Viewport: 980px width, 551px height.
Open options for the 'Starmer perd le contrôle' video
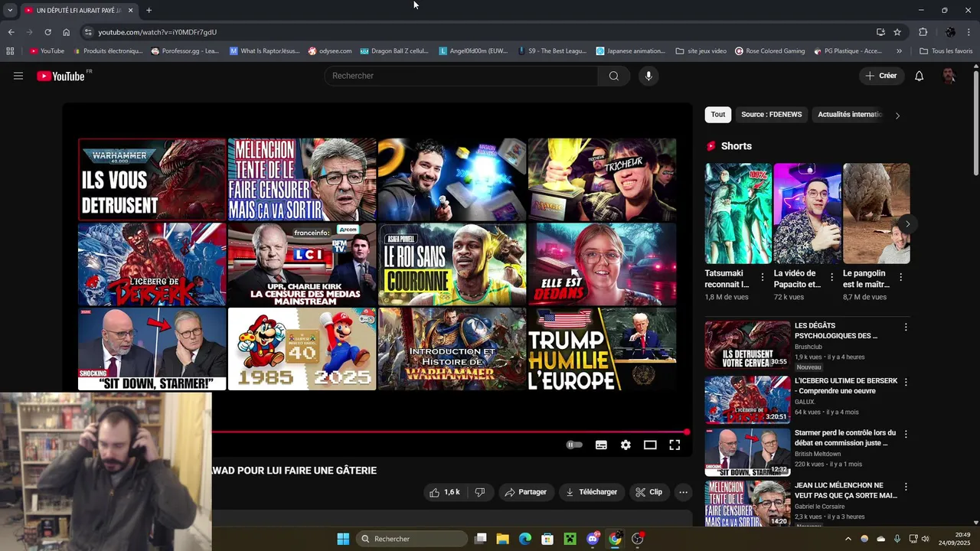906,433
